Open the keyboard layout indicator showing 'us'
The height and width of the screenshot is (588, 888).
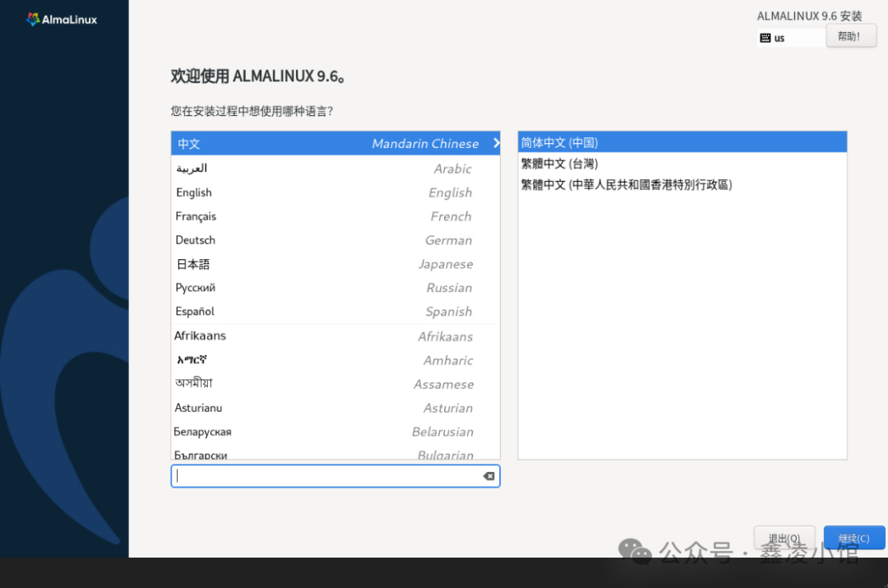pos(789,37)
